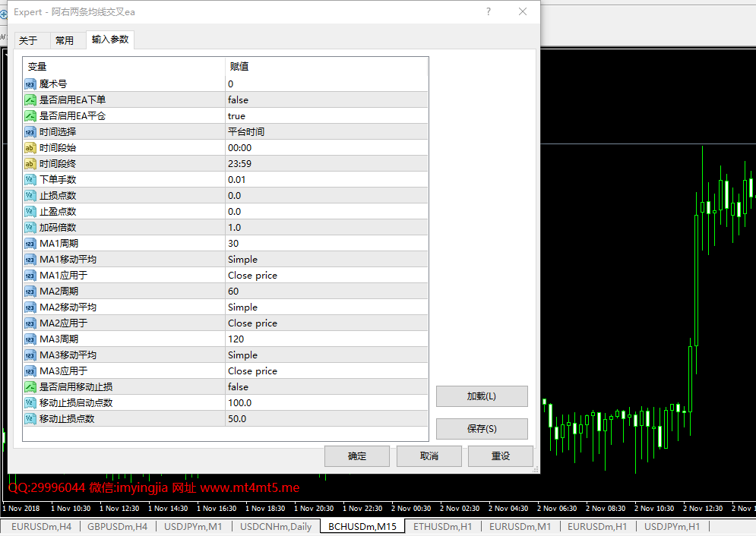The image size is (756, 536).
Task: Toggle the false value of 是否启用移动止损
Action: 327,386
